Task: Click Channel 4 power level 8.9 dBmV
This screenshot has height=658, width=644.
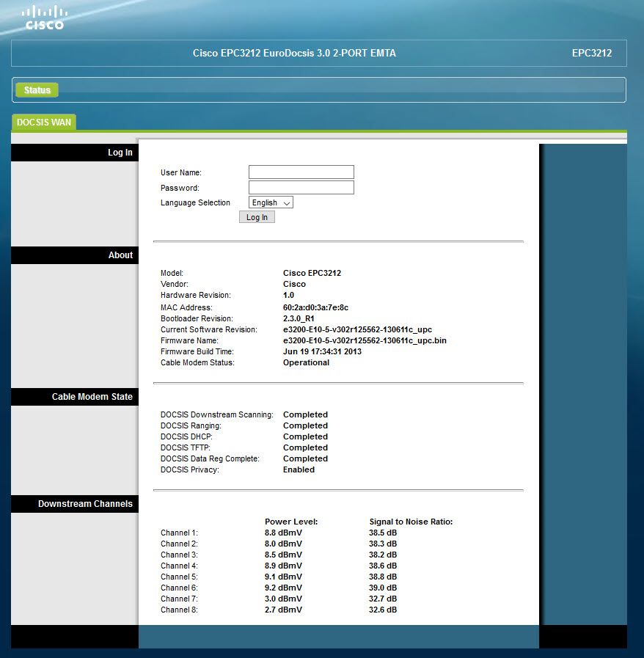Action: [283, 566]
